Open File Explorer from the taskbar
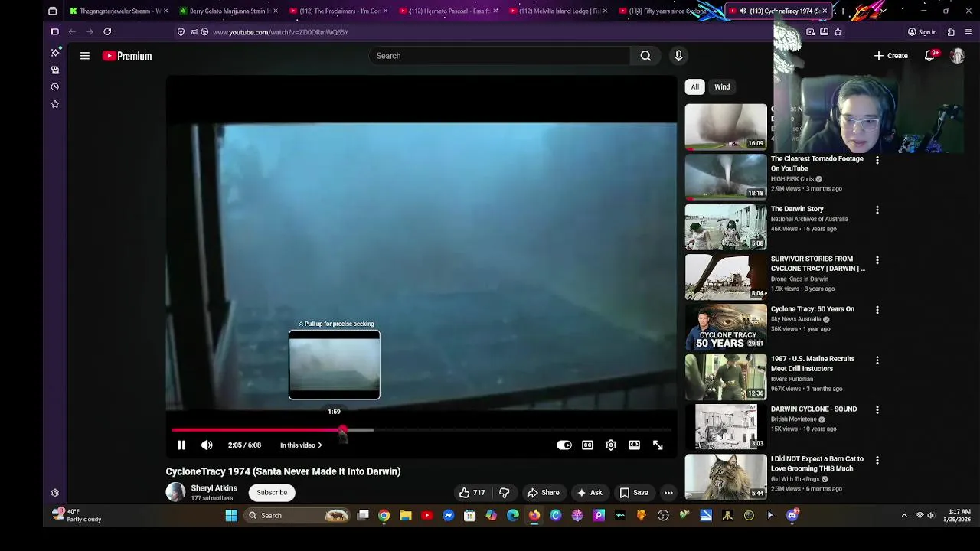This screenshot has width=980, height=551. tap(405, 516)
